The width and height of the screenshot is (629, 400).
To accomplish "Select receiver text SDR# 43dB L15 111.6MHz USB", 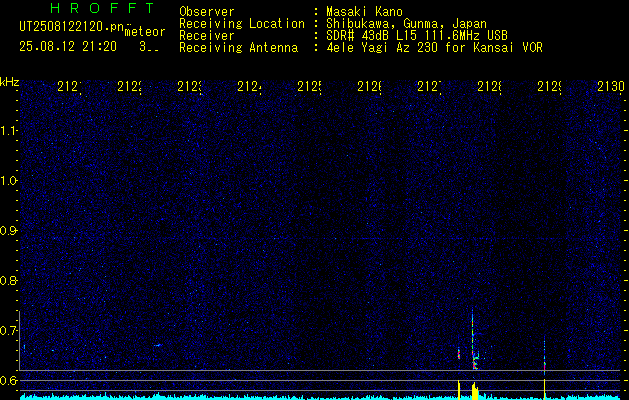I will click(x=417, y=36).
